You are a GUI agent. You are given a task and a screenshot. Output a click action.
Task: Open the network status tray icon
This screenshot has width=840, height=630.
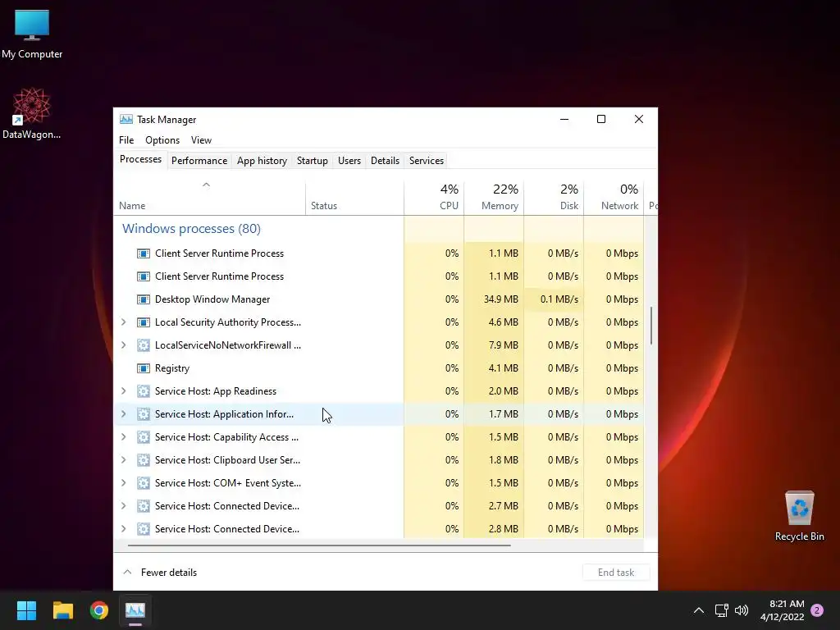coord(721,610)
